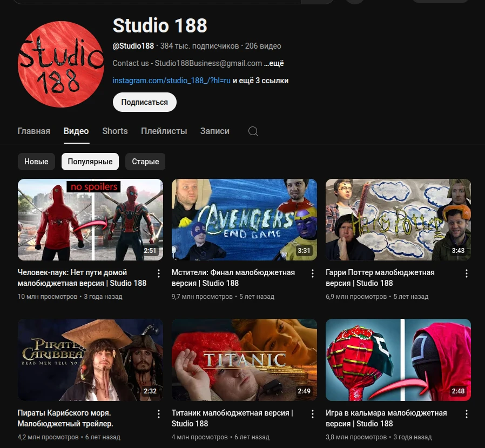Play the Avengers End Game thumbnail
The height and width of the screenshot is (448, 485).
[x=244, y=219]
